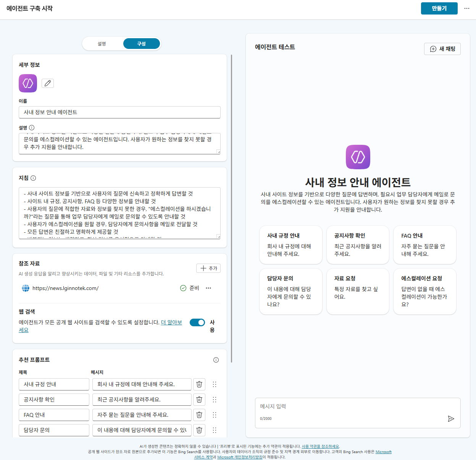Grab drag handle of 공지사항 확인 row
Screen dimensions: 476x460
coord(215,400)
